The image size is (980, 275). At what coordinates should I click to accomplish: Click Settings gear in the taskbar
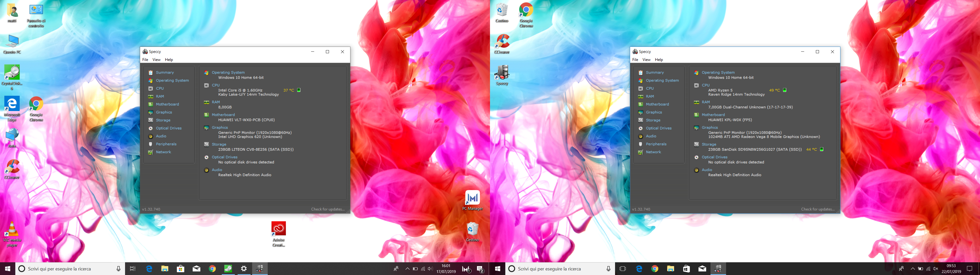tap(244, 269)
